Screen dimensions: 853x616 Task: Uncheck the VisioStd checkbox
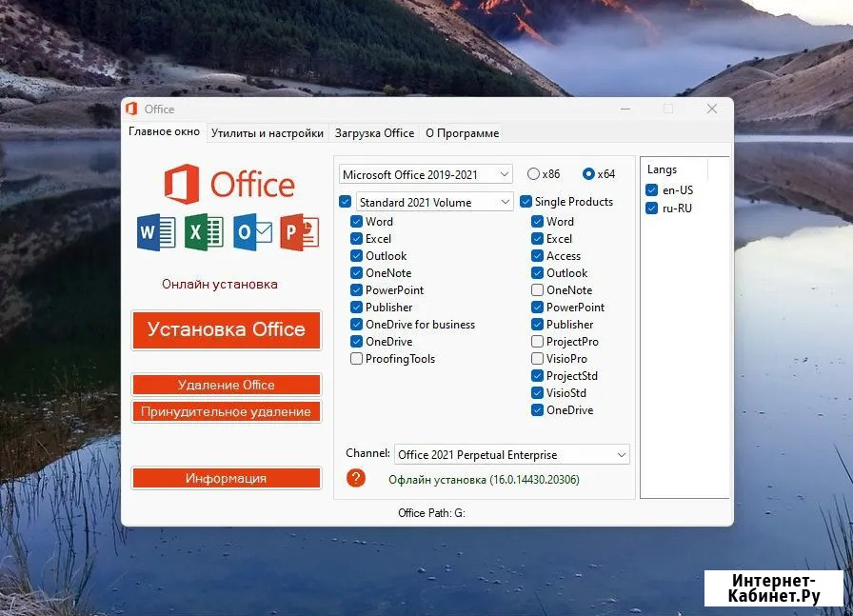coord(537,393)
